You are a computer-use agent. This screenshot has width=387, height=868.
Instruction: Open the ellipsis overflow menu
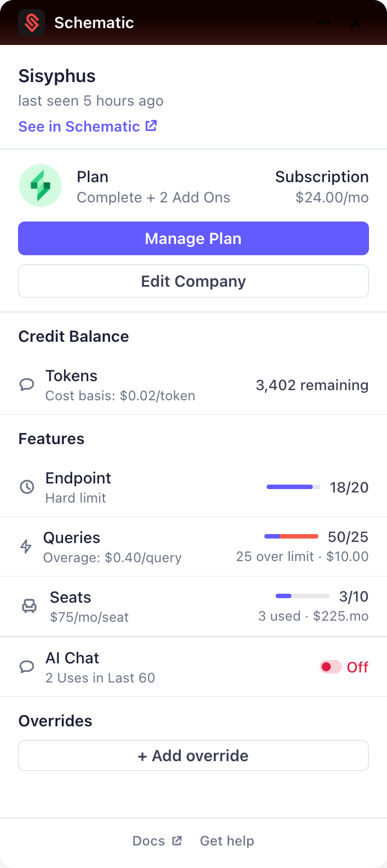324,22
